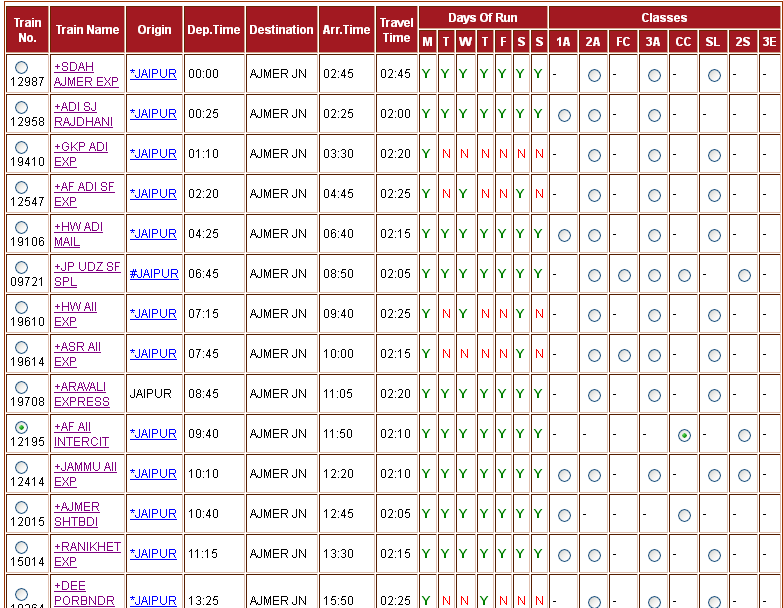
Task: Select SL class for train 12987
Action: coord(714,75)
